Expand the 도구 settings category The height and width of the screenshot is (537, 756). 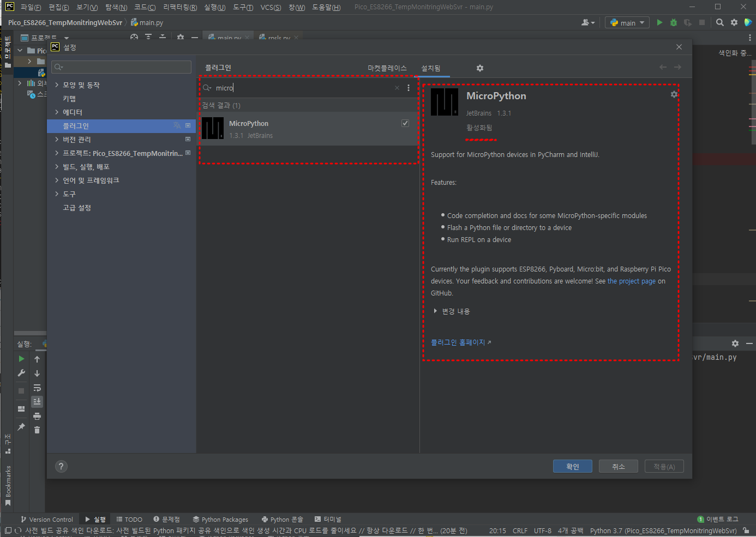pyautogui.click(x=57, y=194)
